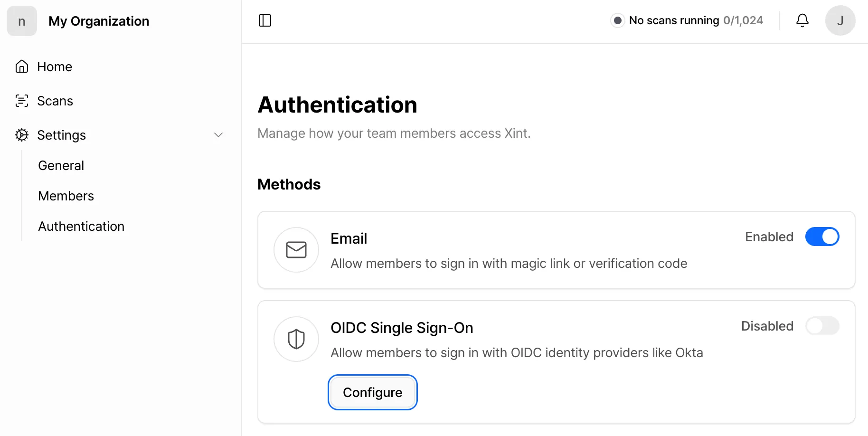The height and width of the screenshot is (436, 868).
Task: Toggle the scan running status indicator
Action: 617,20
